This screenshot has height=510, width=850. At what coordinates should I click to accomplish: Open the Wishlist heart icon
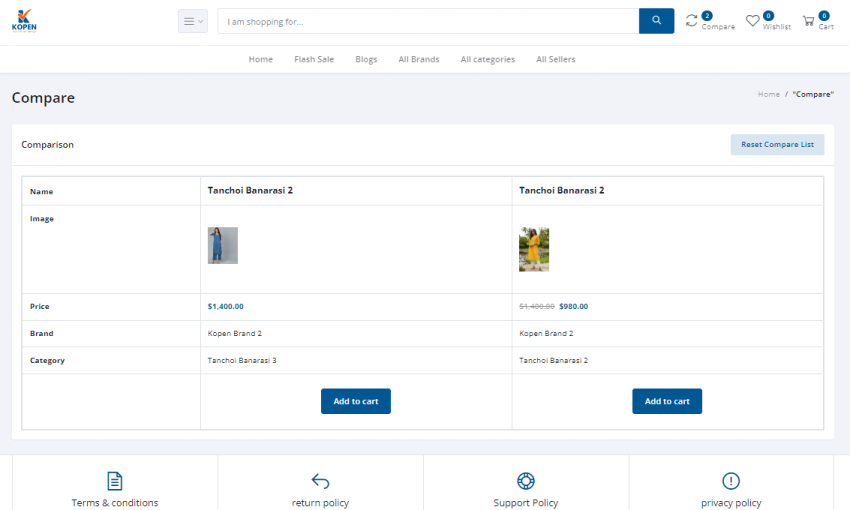tap(753, 21)
